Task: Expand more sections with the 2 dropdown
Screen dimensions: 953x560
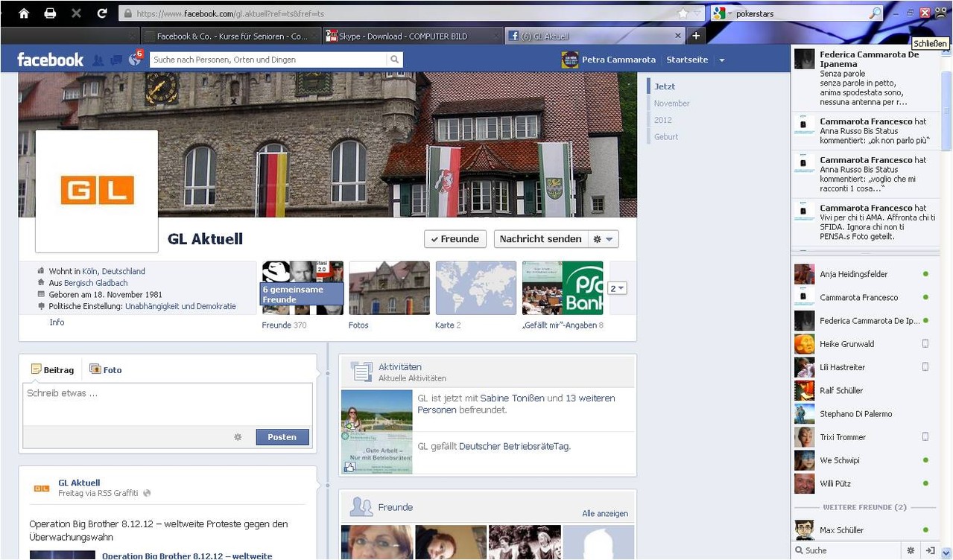Action: pos(618,288)
